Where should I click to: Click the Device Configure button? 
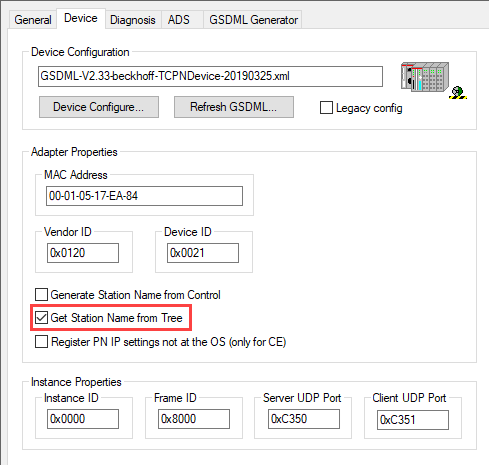click(x=99, y=107)
